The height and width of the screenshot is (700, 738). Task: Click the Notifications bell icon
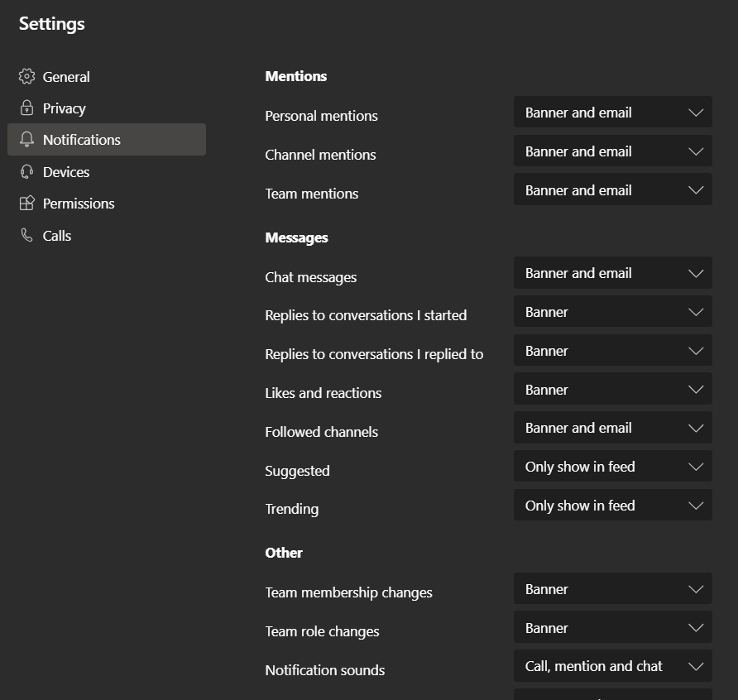coord(26,140)
